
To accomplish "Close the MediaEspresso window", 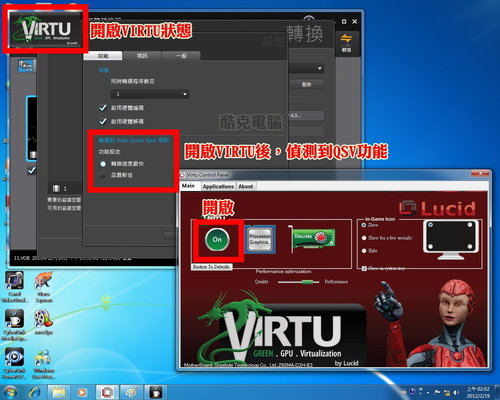I will point(355,21).
